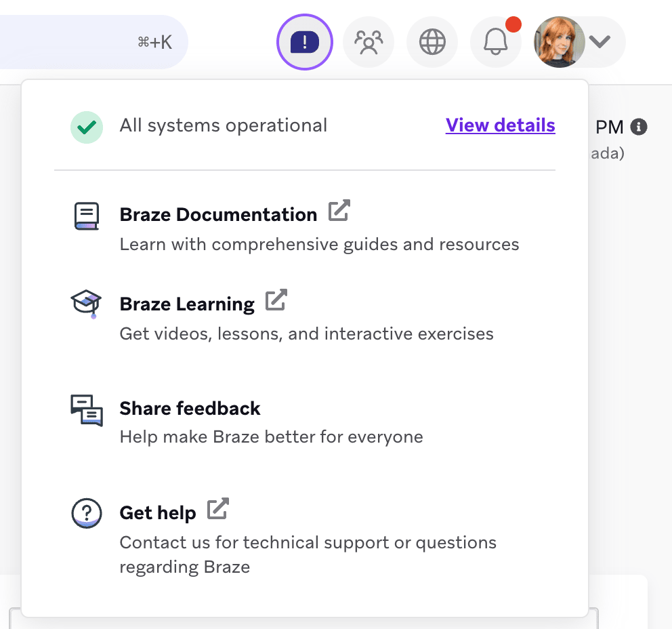Click the user profile avatar
The width and height of the screenshot is (672, 629).
point(559,43)
